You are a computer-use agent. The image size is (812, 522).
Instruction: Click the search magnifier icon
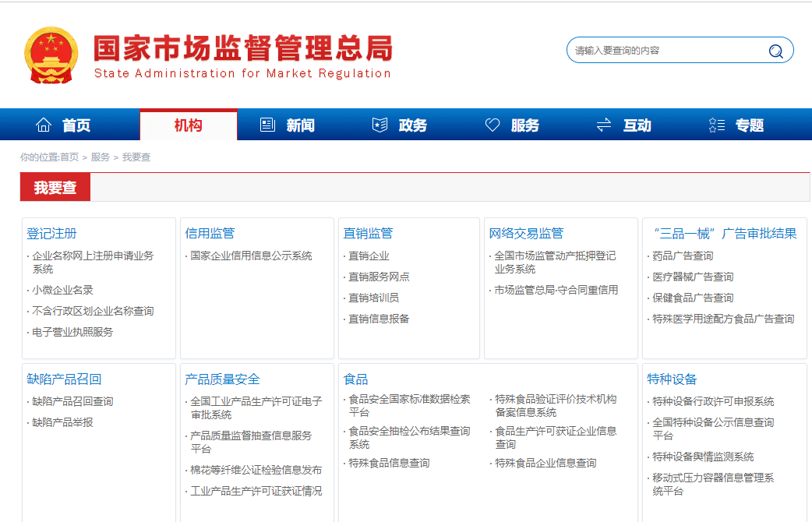coord(775,51)
